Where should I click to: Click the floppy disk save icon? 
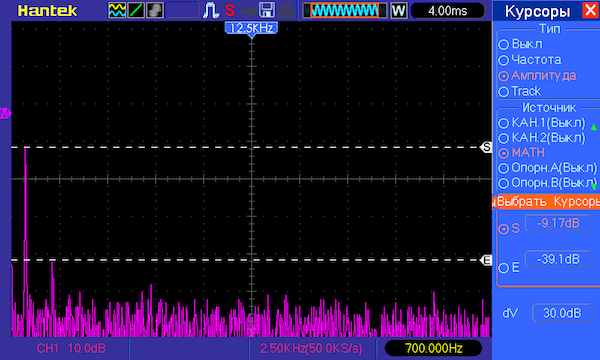coord(267,10)
